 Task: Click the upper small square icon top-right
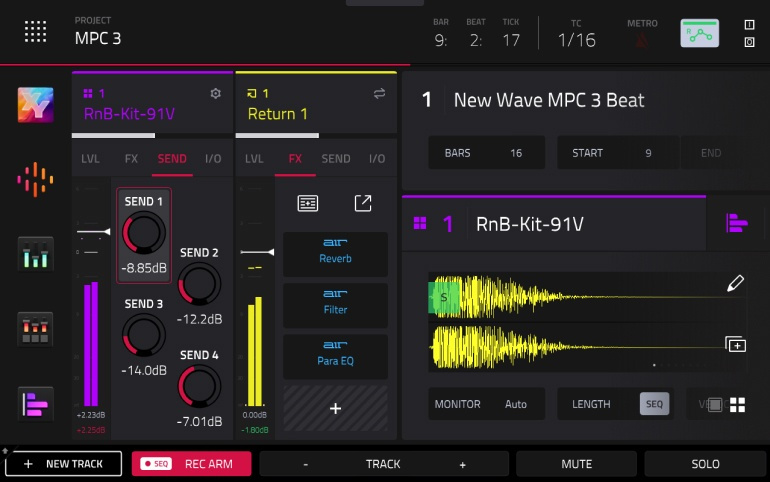click(x=749, y=25)
